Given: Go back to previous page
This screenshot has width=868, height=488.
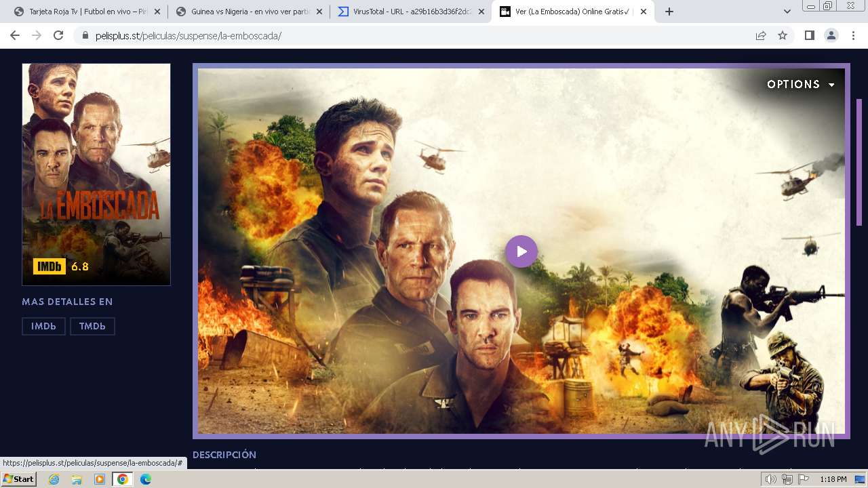Looking at the screenshot, I should (x=15, y=35).
